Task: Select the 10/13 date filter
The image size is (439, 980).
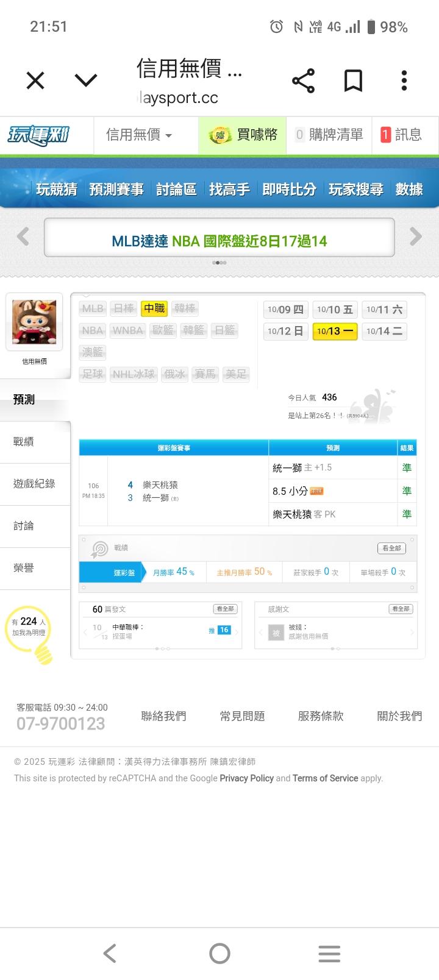Action: [335, 331]
